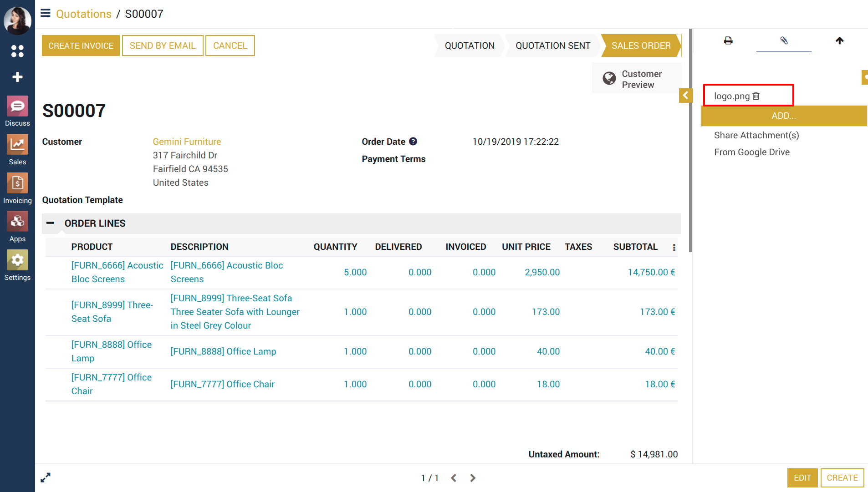
Task: Open column options three-dot menu
Action: 674,248
